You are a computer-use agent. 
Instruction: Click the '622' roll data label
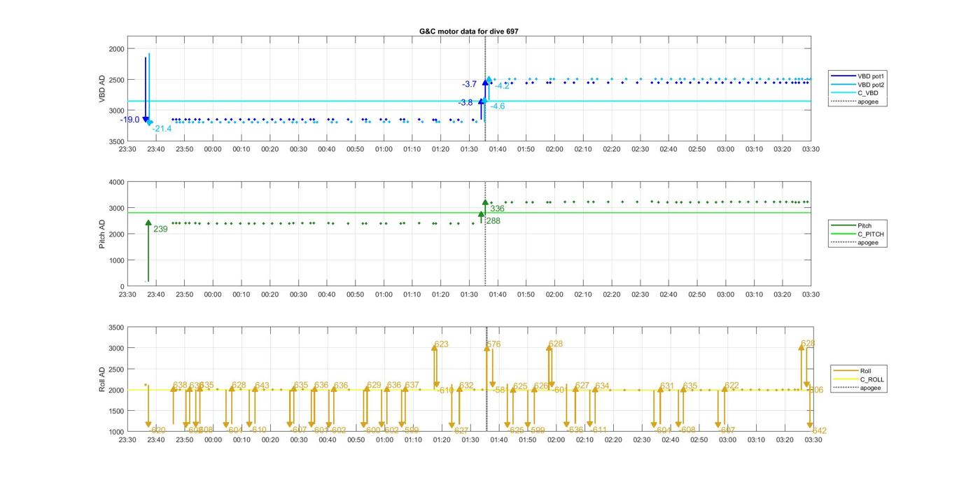(x=731, y=386)
